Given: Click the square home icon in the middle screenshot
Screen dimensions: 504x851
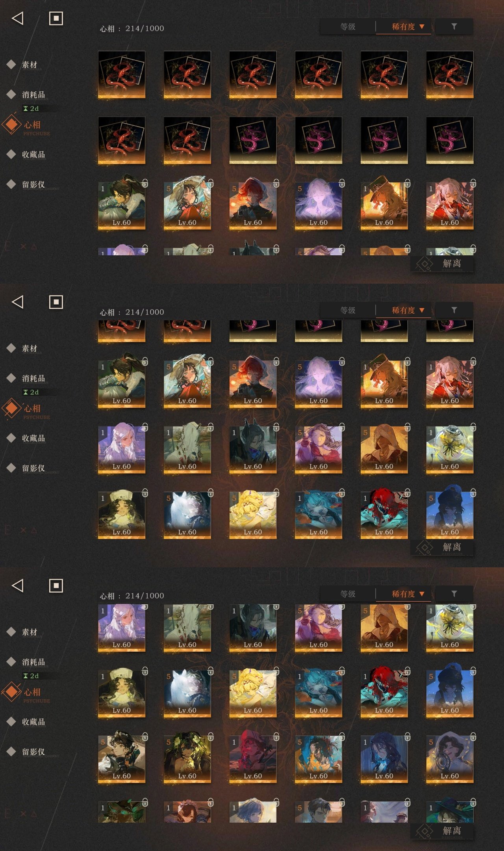Looking at the screenshot, I should pyautogui.click(x=56, y=302).
